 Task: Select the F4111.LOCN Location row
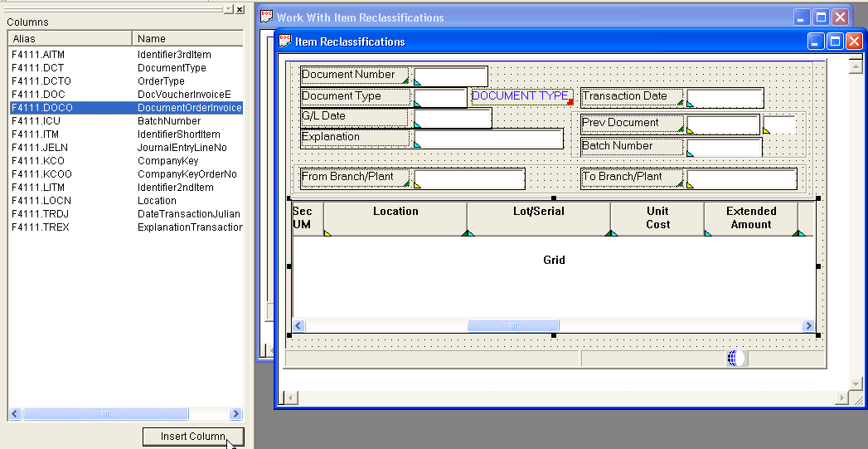click(x=126, y=201)
